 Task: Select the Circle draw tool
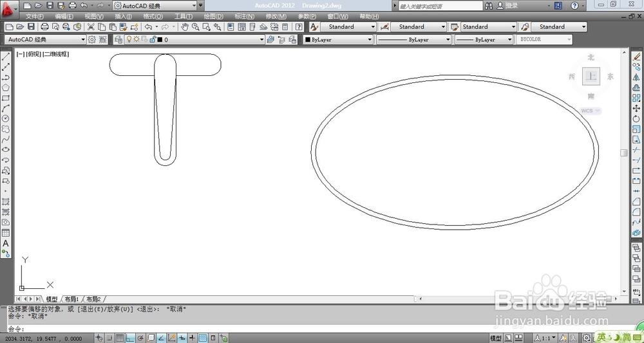6,118
